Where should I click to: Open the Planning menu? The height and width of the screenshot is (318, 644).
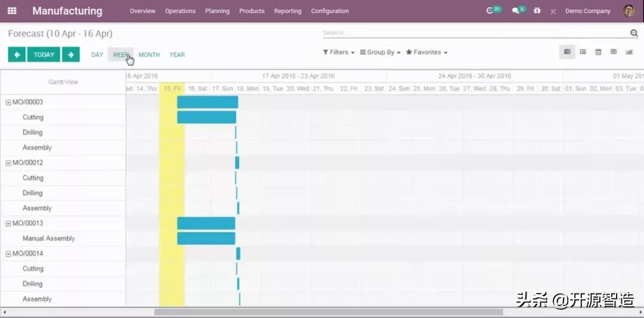coord(217,11)
